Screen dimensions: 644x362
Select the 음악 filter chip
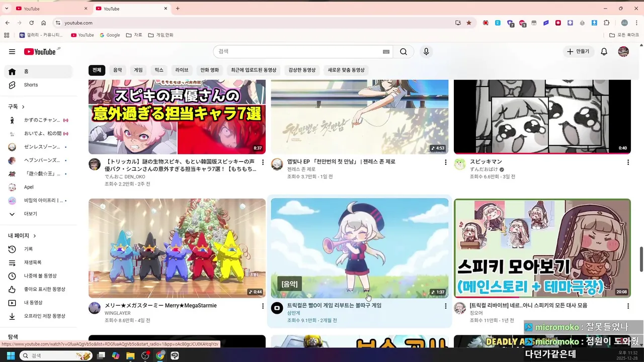point(117,70)
